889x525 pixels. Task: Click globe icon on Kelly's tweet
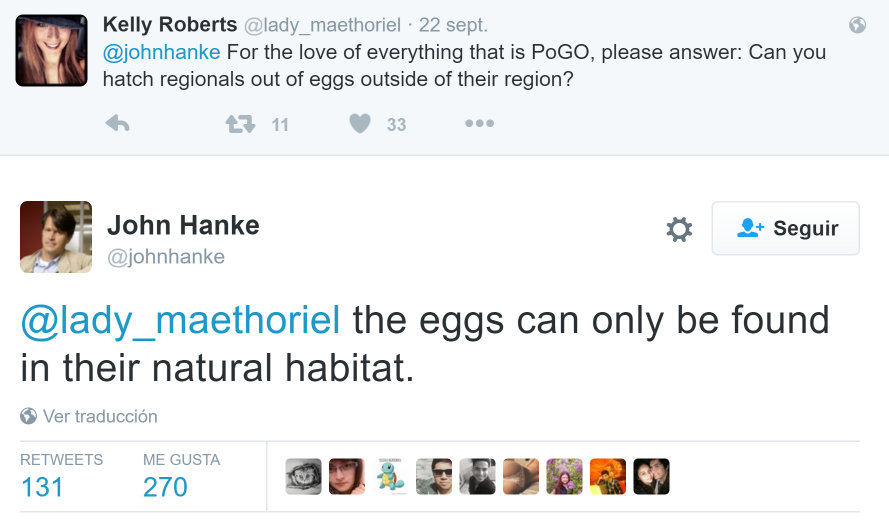tap(857, 26)
